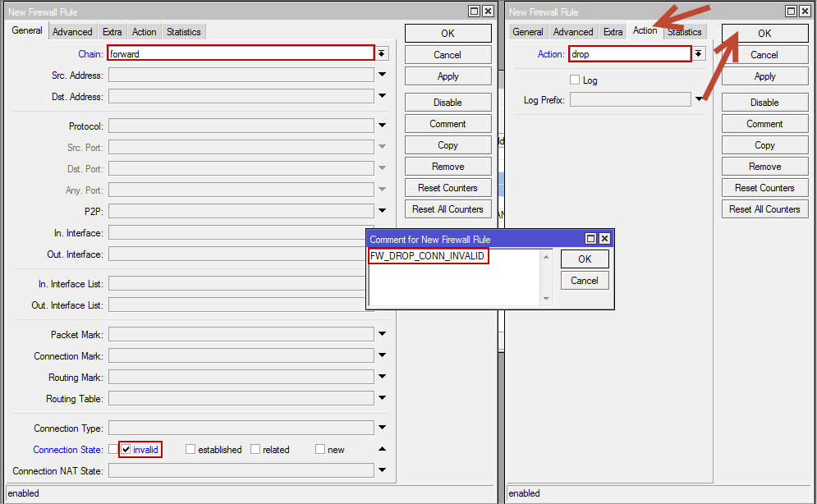
Task: Maximize the comment dialog window icon
Action: pos(590,239)
